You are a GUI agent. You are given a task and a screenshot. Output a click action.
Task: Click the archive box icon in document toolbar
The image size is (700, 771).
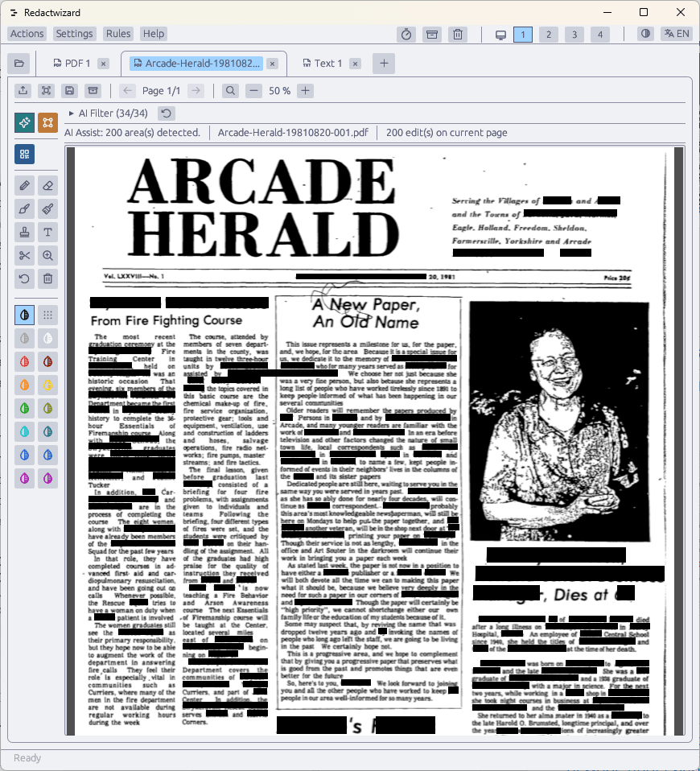(x=93, y=90)
